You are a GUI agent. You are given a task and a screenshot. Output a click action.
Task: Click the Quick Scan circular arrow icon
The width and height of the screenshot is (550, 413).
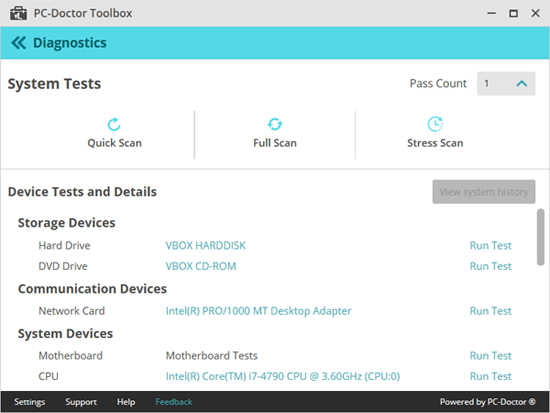tap(114, 124)
